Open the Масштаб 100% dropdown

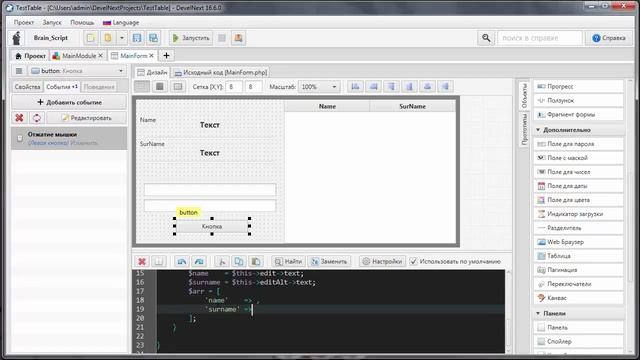319,87
